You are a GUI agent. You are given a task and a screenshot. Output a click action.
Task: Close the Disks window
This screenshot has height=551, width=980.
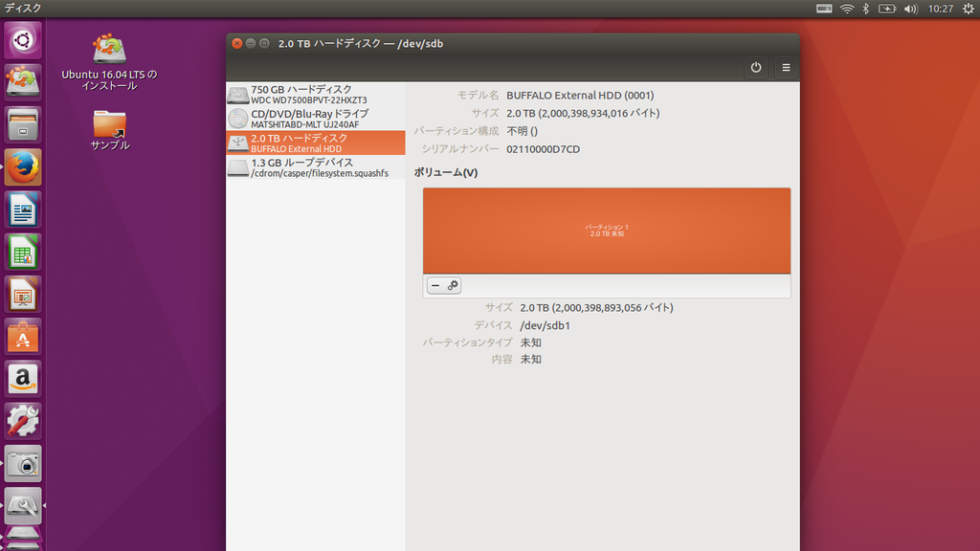point(237,43)
